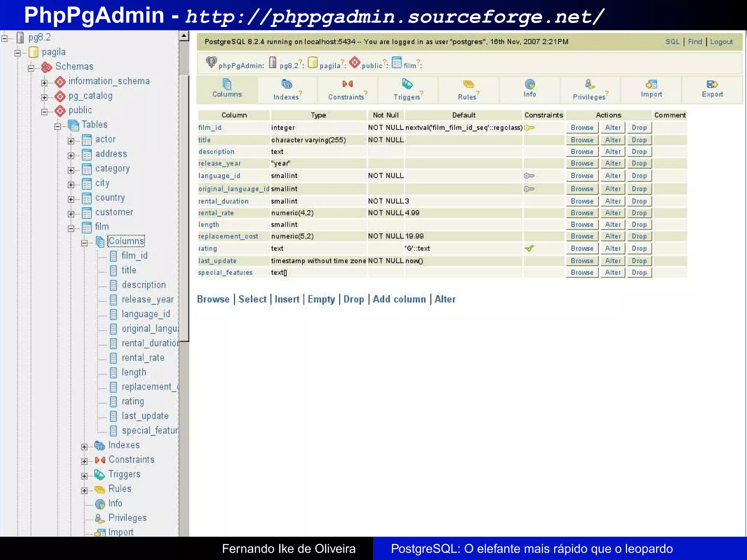This screenshot has width=747, height=560.
Task: Select the category table in the tree
Action: pos(112,169)
